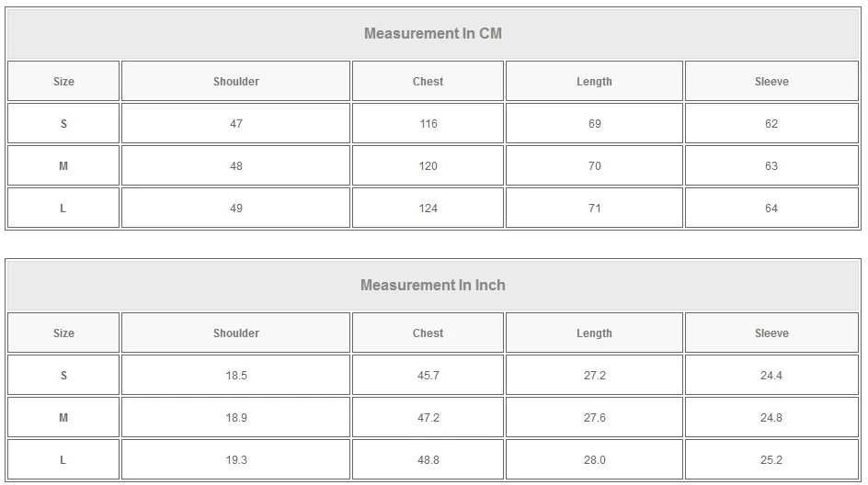This screenshot has height=485, width=868.
Task: Select size S row label in CM table
Action: [x=63, y=124]
